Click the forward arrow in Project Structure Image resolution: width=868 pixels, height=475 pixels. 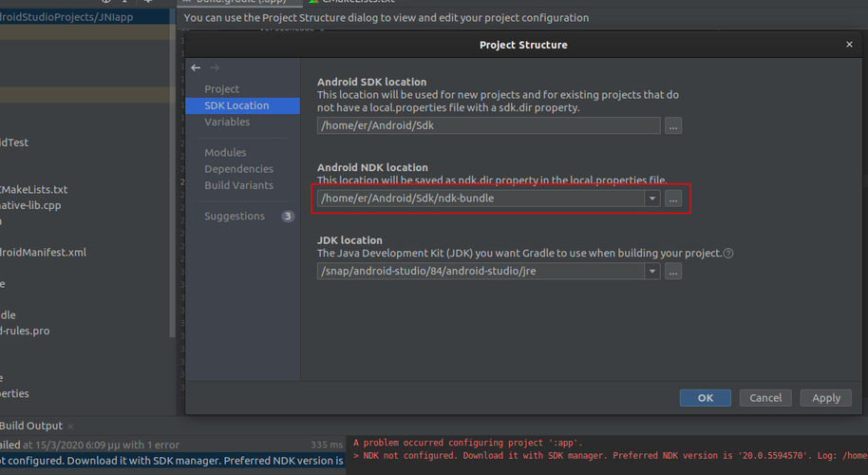pyautogui.click(x=215, y=68)
